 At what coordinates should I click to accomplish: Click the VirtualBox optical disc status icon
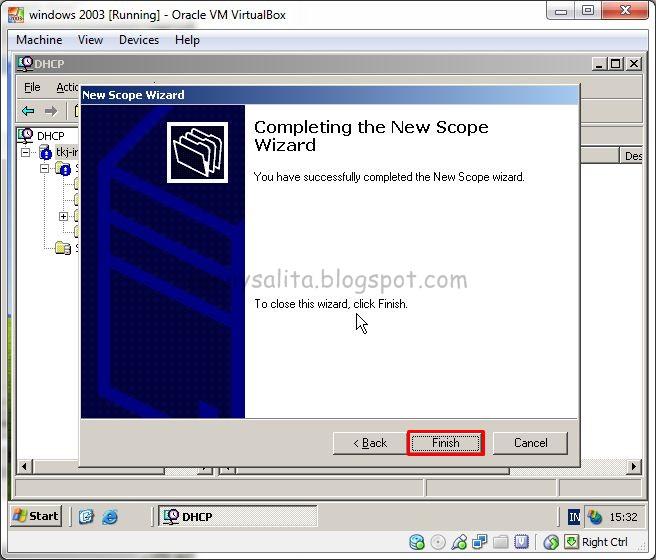(x=438, y=542)
